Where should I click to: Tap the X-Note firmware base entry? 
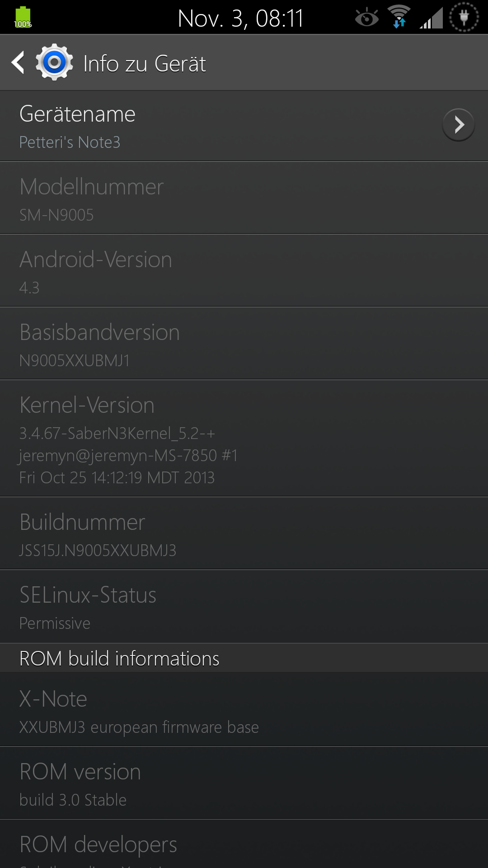click(244, 709)
